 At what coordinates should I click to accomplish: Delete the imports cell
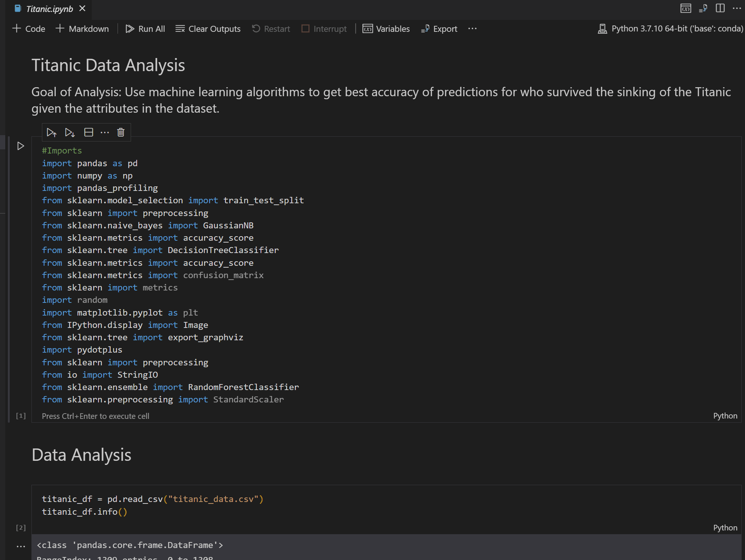click(x=121, y=133)
